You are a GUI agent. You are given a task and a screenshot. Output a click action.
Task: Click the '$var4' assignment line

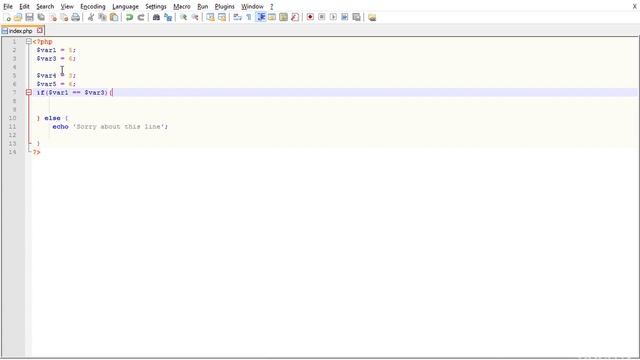(x=56, y=76)
